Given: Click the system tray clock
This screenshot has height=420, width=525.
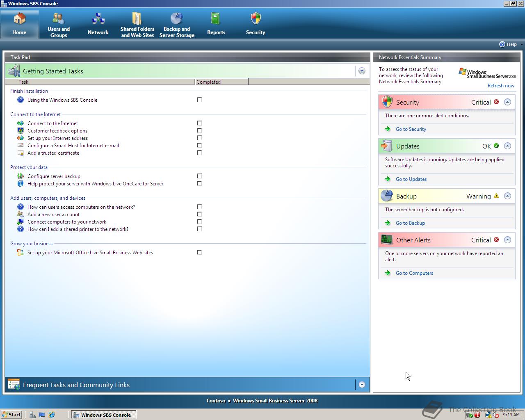Looking at the screenshot, I should [x=511, y=415].
